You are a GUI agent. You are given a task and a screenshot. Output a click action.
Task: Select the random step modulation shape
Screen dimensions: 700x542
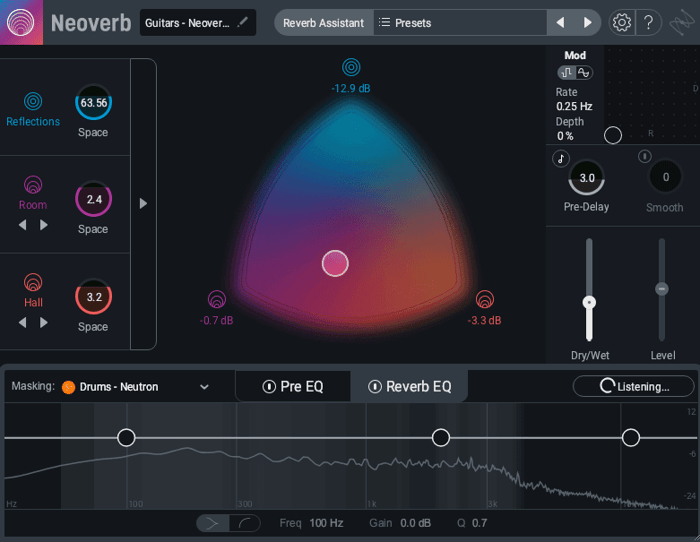(x=567, y=72)
